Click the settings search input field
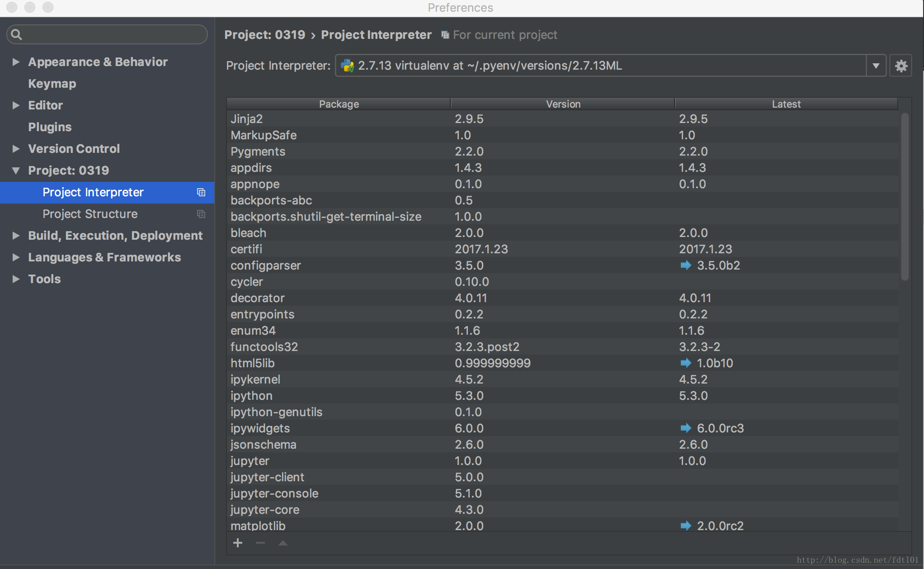Screen dimensions: 924x569 point(107,34)
